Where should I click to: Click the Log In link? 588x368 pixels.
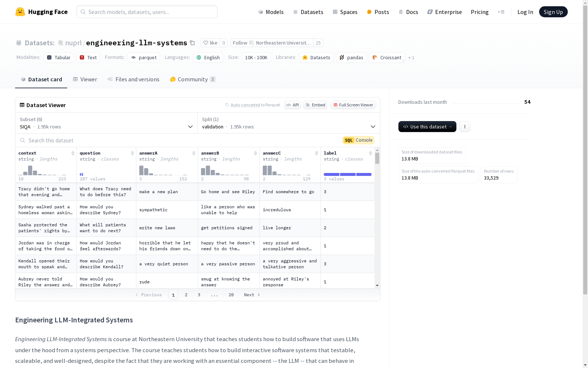(x=525, y=12)
